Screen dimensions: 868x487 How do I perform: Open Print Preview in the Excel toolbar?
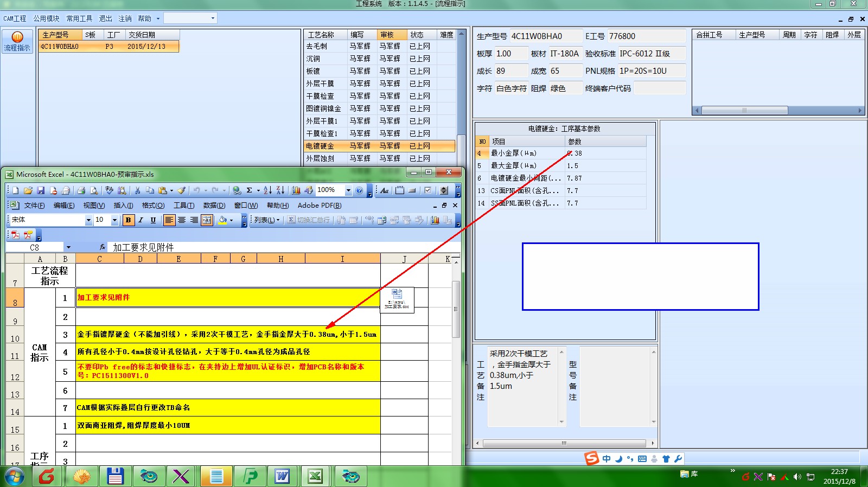(x=94, y=190)
